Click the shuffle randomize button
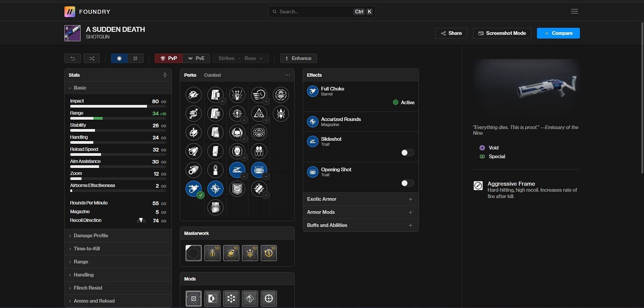 coord(92,58)
